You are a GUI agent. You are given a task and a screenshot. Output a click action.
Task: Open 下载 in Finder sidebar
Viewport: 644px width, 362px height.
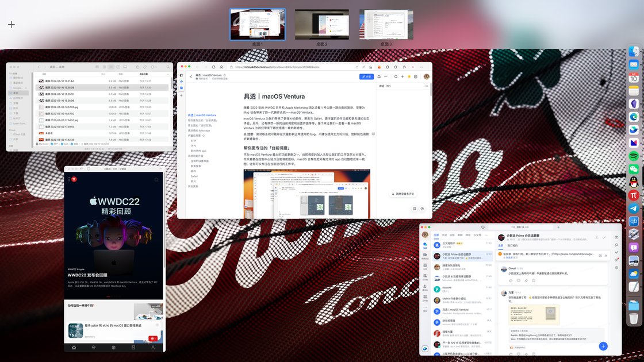coord(16,113)
